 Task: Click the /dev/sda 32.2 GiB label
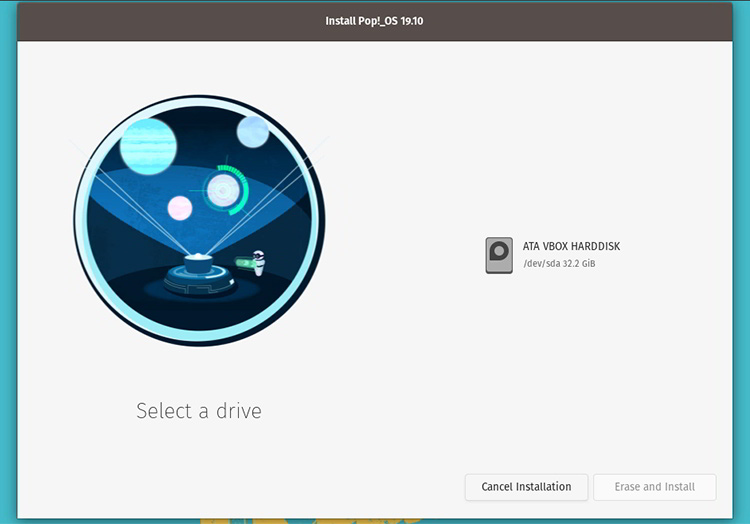pyautogui.click(x=559, y=263)
